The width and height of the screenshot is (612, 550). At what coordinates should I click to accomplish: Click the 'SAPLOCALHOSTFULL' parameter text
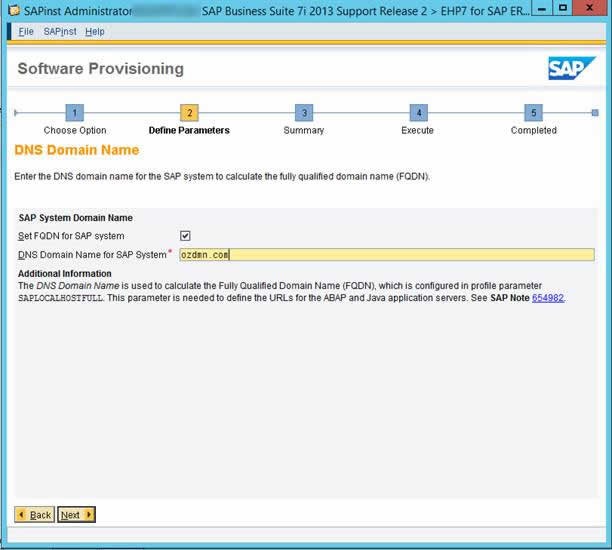60,298
